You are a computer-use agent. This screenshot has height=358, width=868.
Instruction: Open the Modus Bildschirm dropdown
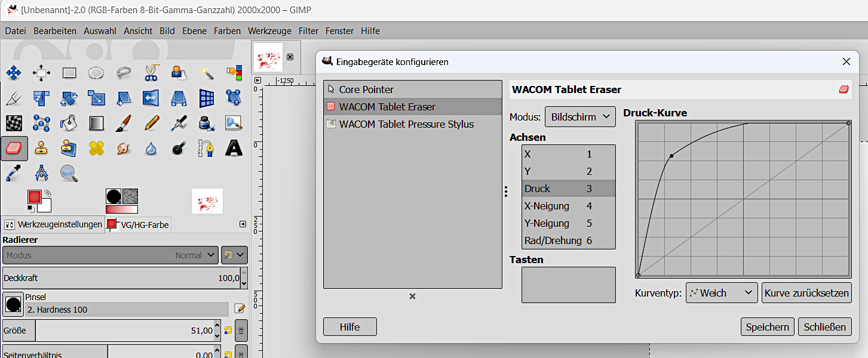tap(579, 117)
